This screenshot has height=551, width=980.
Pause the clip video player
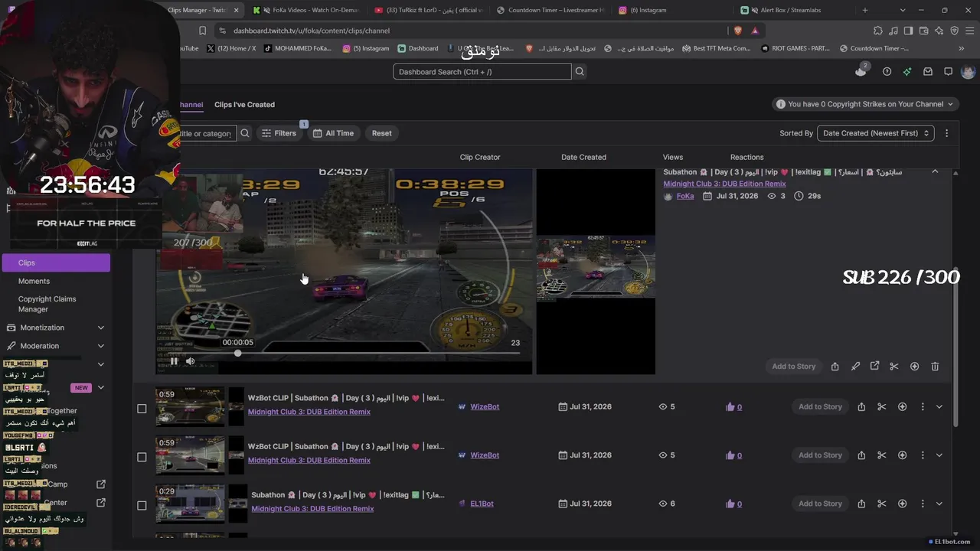click(x=174, y=361)
